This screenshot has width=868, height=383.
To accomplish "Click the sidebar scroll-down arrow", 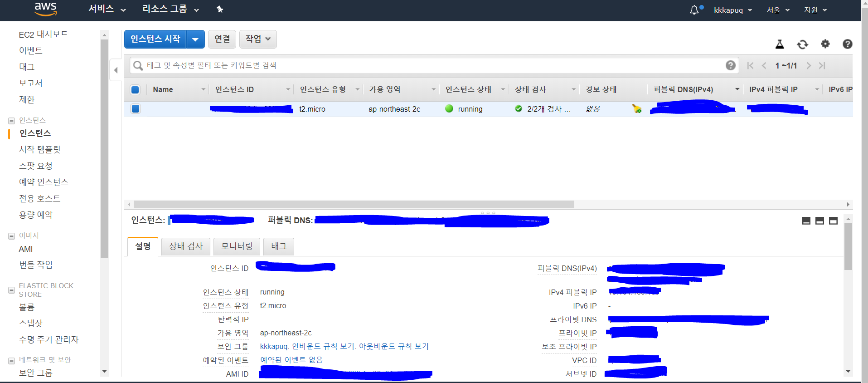I will coord(105,372).
